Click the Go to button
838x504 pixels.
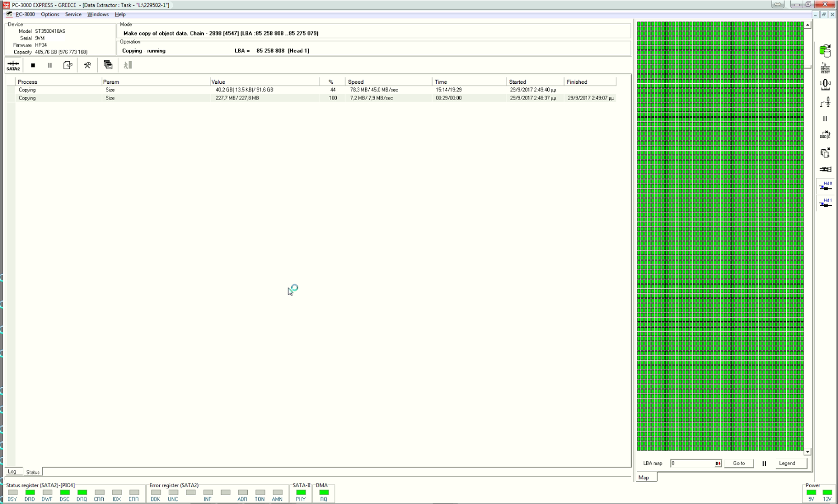[x=739, y=463]
